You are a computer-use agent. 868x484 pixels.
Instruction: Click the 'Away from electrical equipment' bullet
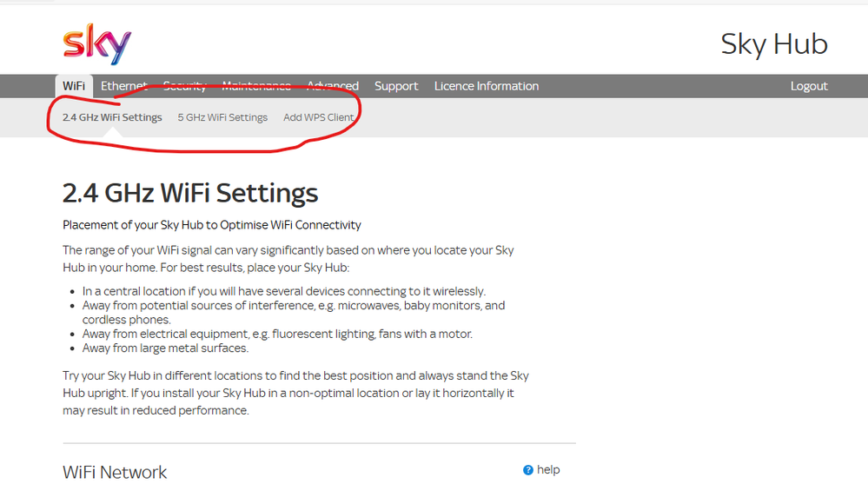[x=277, y=334]
